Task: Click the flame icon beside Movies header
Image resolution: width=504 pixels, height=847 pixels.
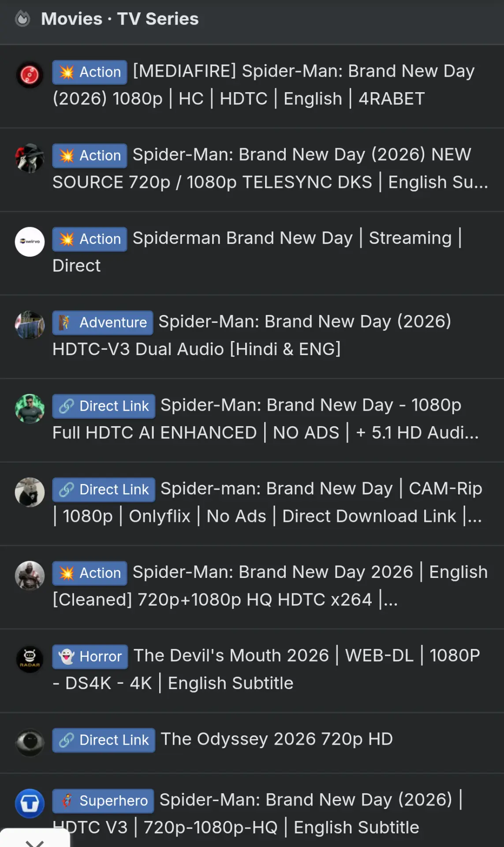Action: [22, 19]
